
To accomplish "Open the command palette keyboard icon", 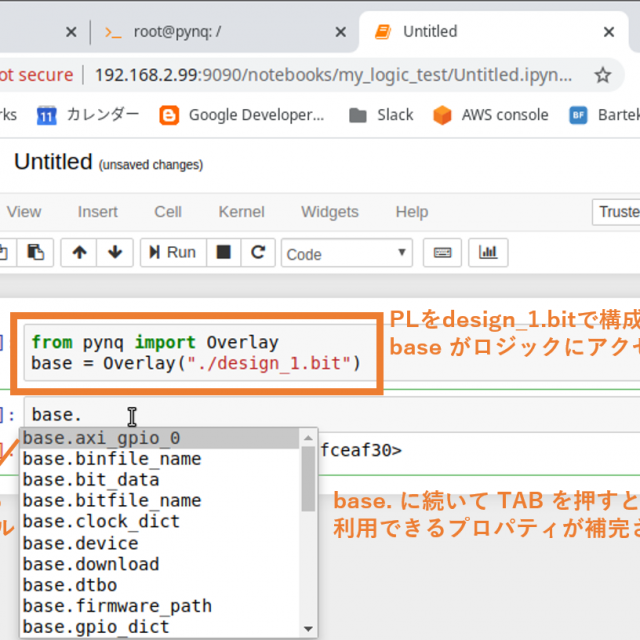I will [x=442, y=253].
